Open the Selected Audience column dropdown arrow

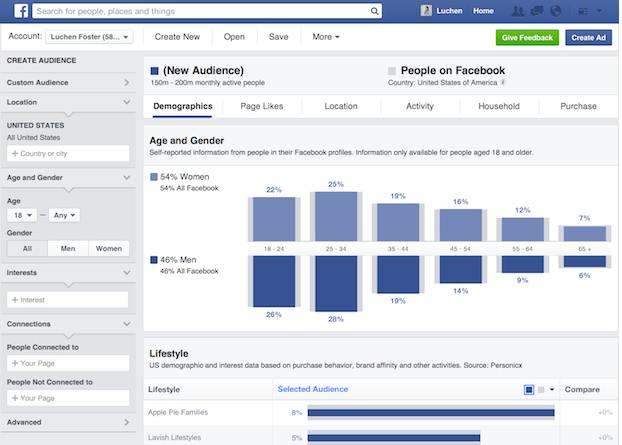pos(552,389)
